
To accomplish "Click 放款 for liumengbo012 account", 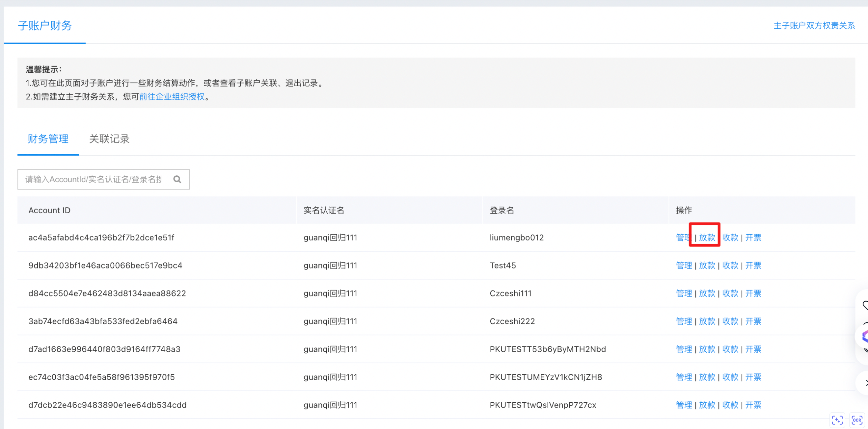I will point(707,238).
